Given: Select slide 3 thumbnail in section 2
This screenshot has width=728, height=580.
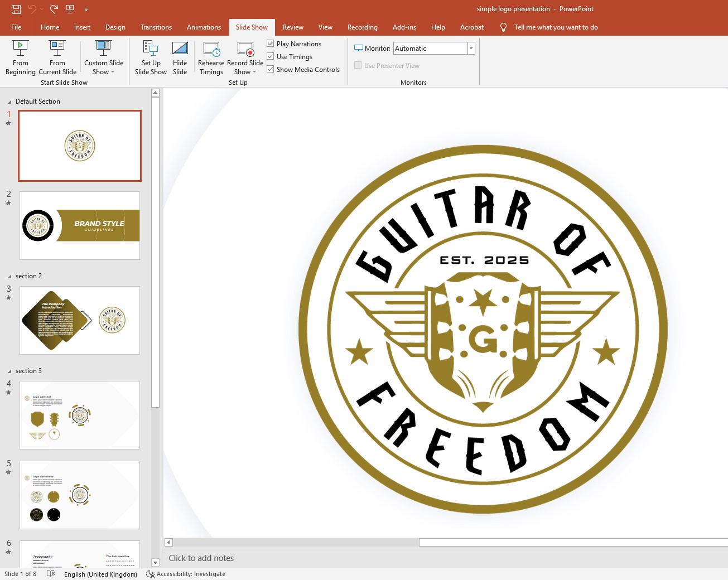Looking at the screenshot, I should pos(80,320).
